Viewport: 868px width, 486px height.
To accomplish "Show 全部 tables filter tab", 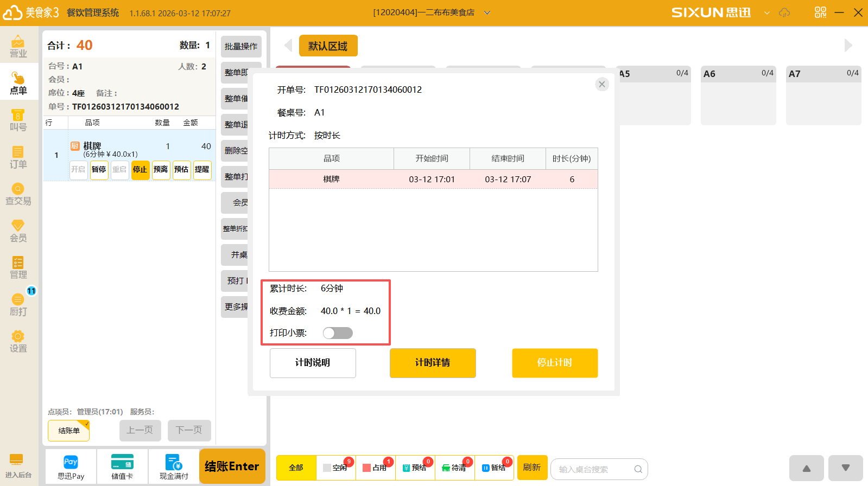I will pyautogui.click(x=296, y=468).
